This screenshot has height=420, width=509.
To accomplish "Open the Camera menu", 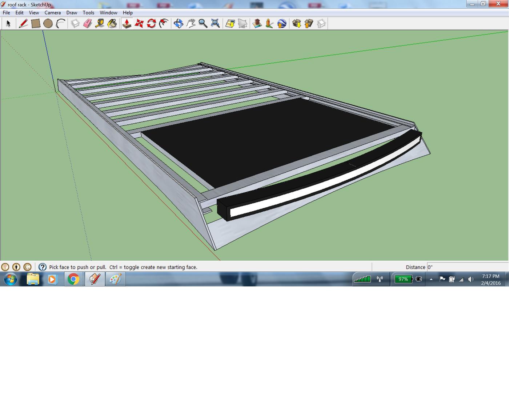I will 53,12.
